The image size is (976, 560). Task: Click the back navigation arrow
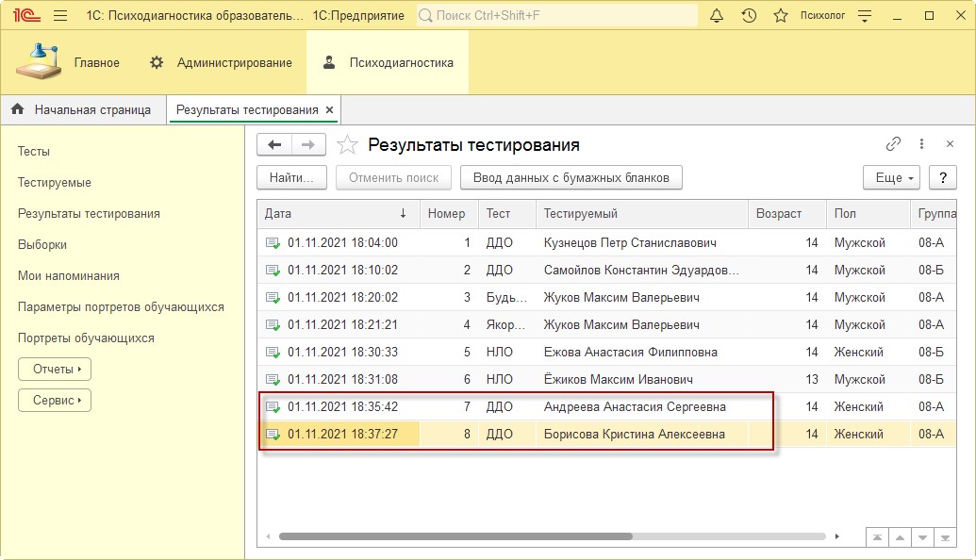pyautogui.click(x=275, y=144)
